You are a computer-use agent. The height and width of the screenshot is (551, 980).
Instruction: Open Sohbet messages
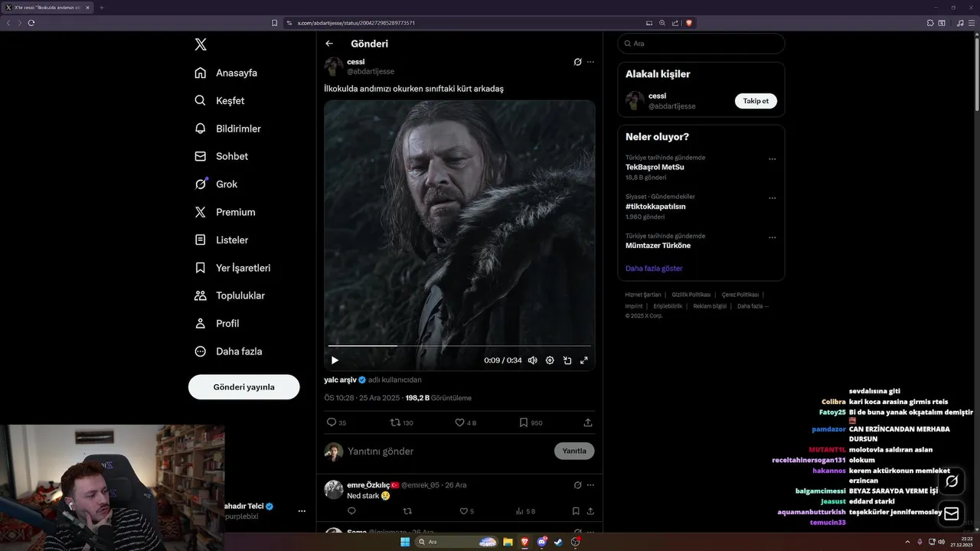221,156
